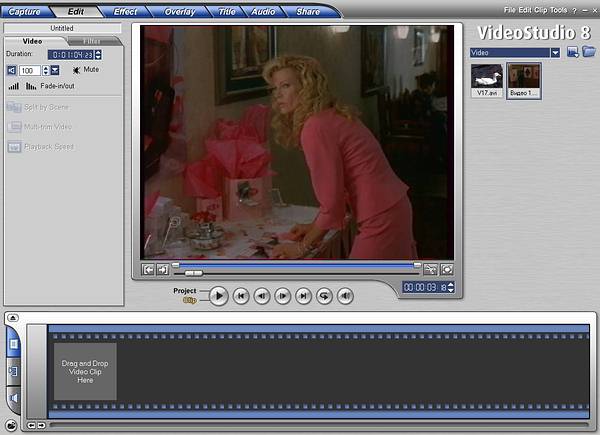Open the Title step tab

coord(227,12)
